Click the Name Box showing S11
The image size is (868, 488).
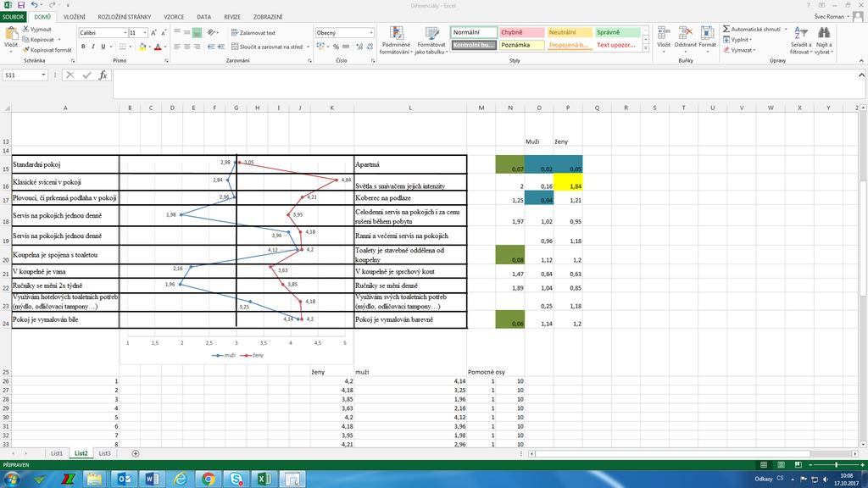(25, 75)
